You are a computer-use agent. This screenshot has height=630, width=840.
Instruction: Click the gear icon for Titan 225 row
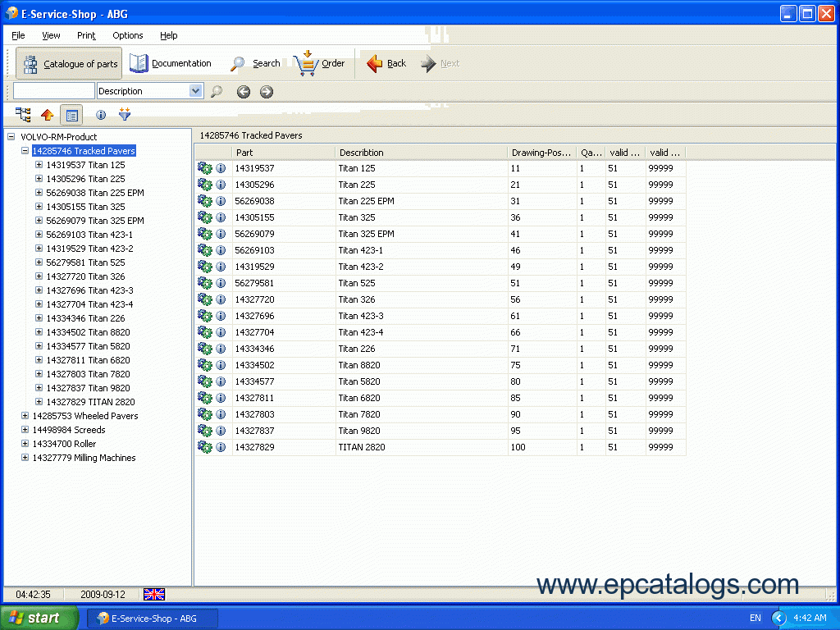[x=204, y=185]
